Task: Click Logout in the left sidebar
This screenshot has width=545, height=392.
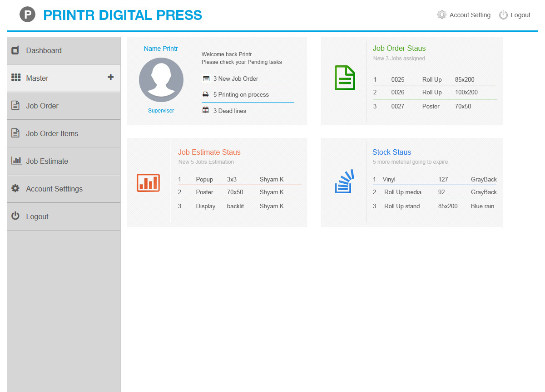Action: tap(37, 216)
